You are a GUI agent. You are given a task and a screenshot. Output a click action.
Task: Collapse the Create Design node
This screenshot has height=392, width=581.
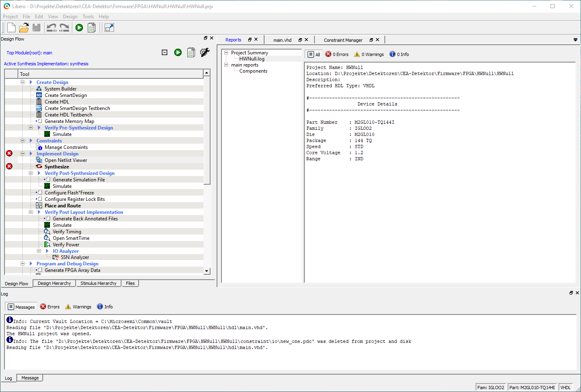tap(23, 82)
